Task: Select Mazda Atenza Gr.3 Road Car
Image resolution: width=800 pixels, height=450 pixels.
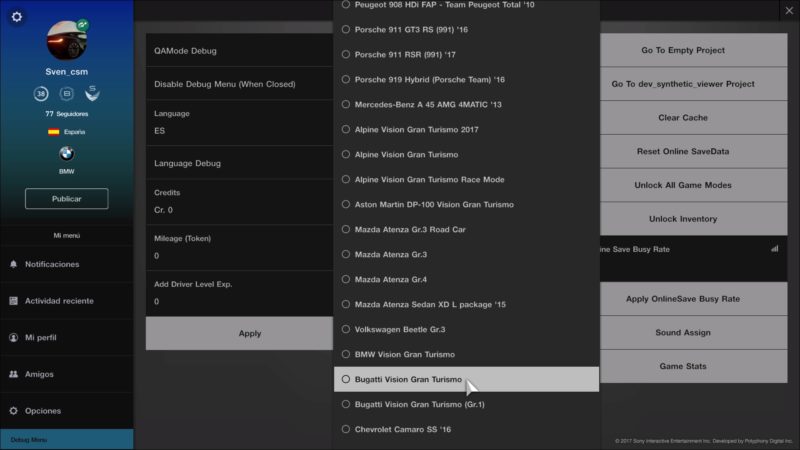Action: (x=466, y=230)
